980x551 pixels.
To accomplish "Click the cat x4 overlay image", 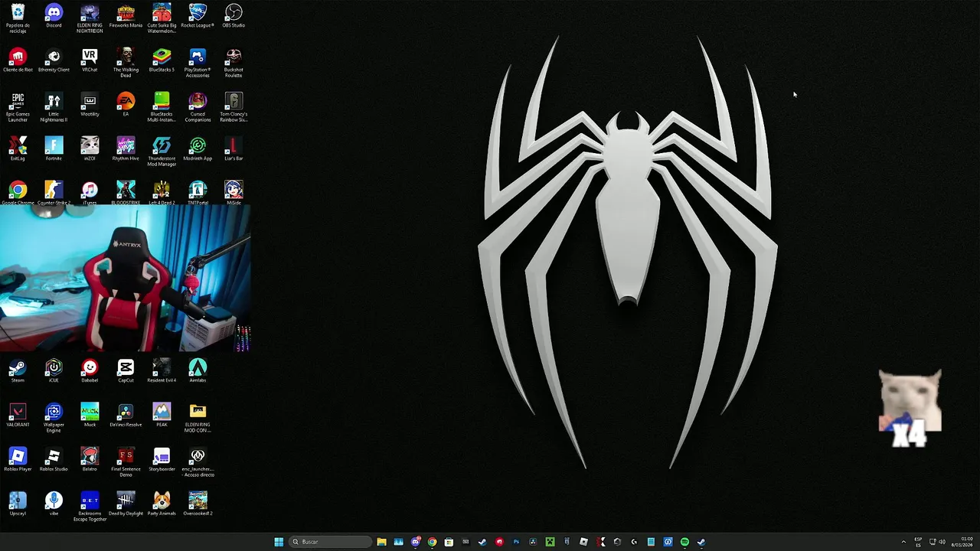I will point(910,408).
